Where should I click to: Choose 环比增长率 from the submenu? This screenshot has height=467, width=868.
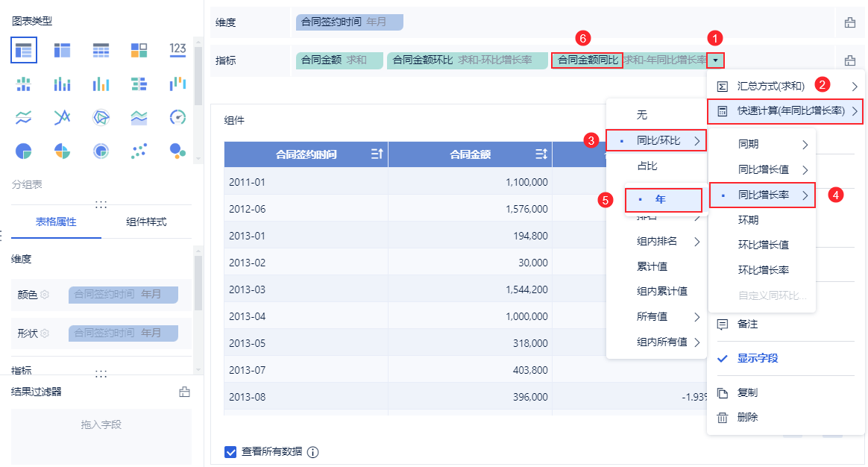click(763, 270)
